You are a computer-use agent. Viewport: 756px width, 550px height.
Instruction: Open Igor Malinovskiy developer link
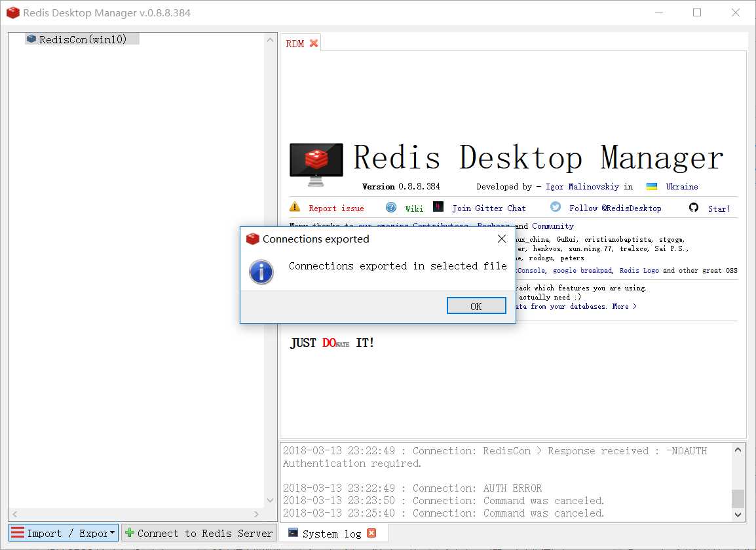(x=582, y=187)
